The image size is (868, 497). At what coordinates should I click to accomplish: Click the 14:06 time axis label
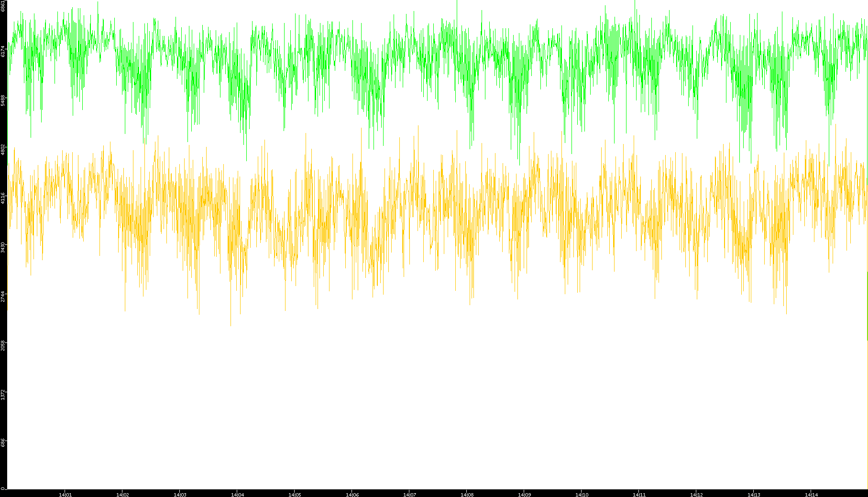[x=352, y=495]
